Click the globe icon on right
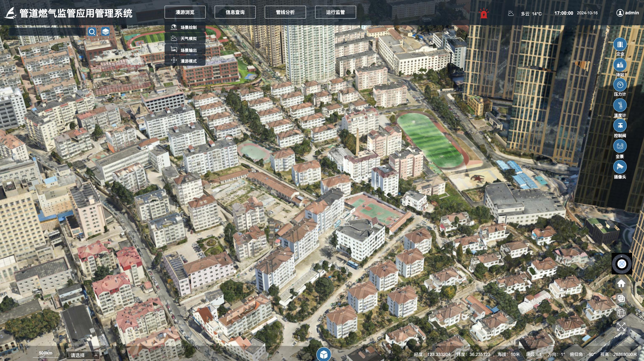 (621, 313)
